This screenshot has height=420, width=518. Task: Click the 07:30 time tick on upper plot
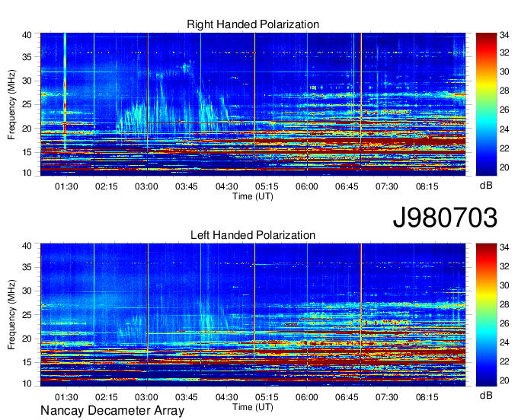(x=386, y=186)
